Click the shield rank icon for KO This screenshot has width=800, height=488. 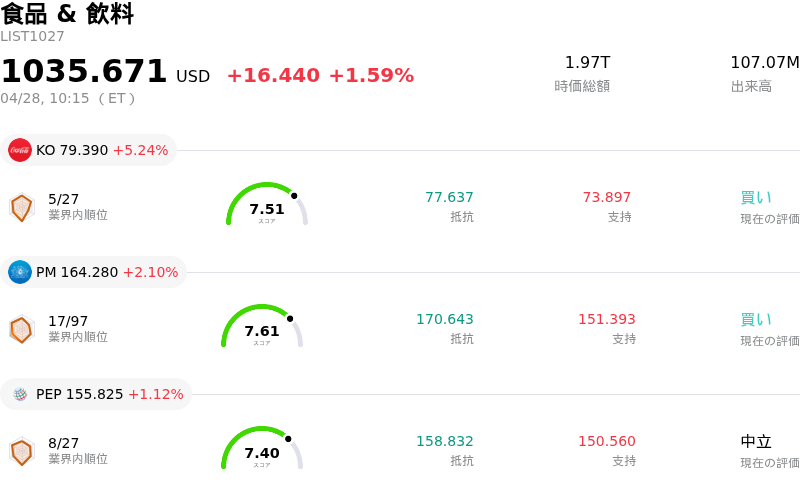21,207
